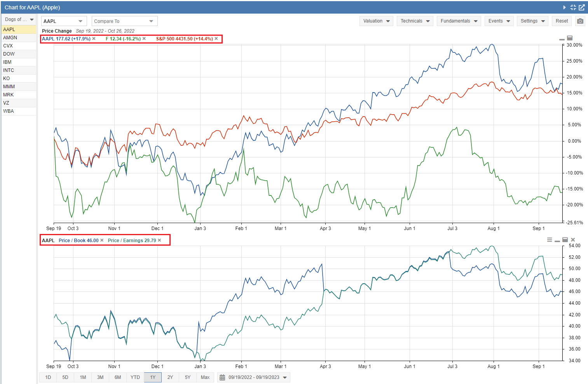Viewport: 588px width, 384px height.
Task: Select the 5D time range
Action: [65, 377]
